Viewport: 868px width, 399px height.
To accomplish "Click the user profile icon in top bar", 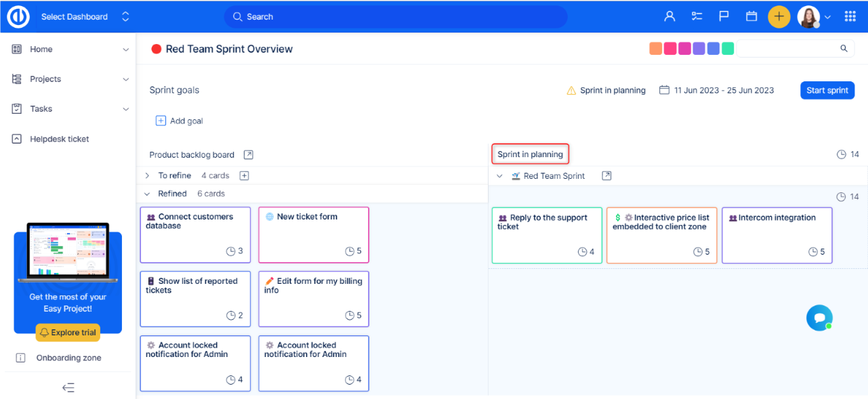I will [669, 16].
